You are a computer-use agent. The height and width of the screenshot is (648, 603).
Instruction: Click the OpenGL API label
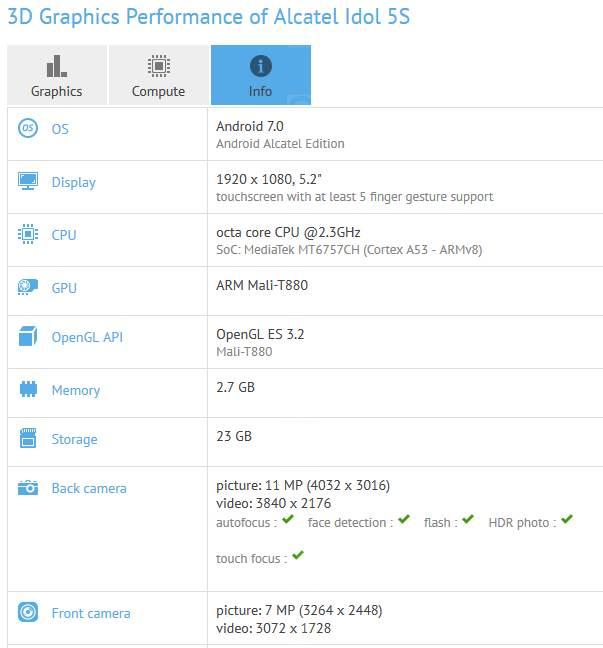tap(87, 337)
